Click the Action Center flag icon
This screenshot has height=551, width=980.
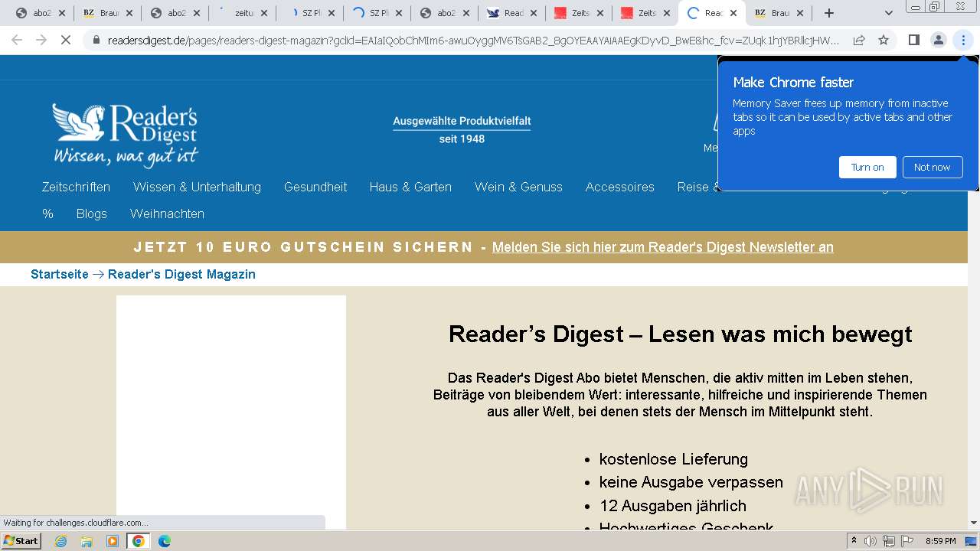(907, 541)
